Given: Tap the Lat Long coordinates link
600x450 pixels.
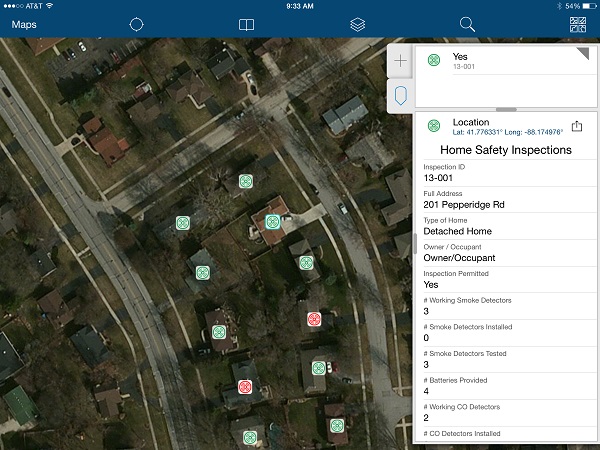Looking at the screenshot, I should (507, 132).
